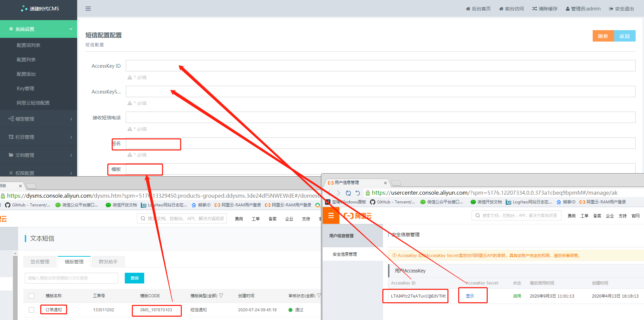Open 前台访问 in the CMS top bar
This screenshot has width=644, height=320.
tap(512, 9)
